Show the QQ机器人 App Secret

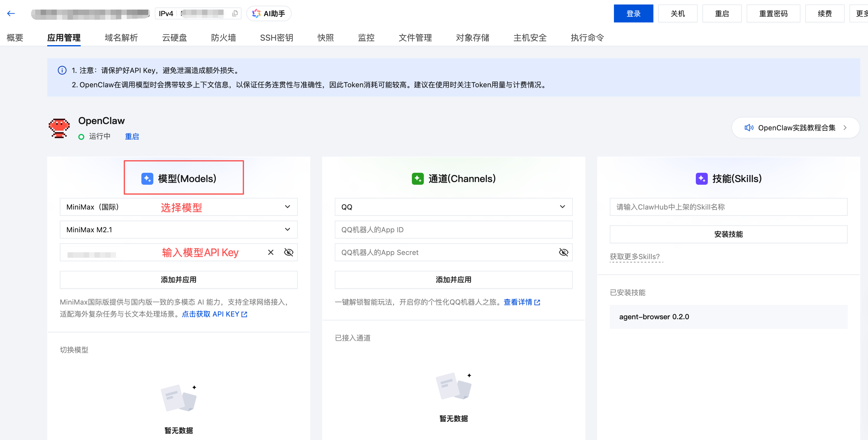coord(563,252)
